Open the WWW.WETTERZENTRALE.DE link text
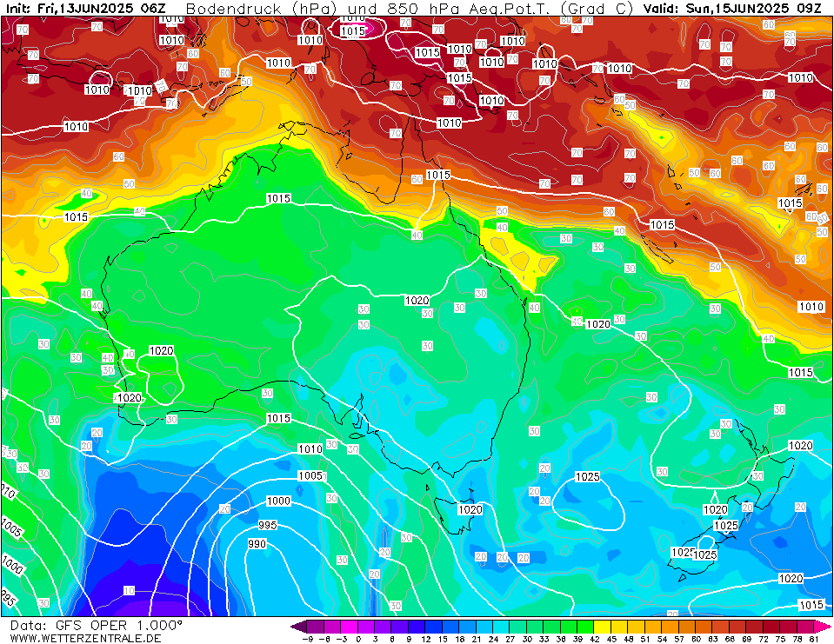Image resolution: width=834 pixels, height=644 pixels. tap(85, 638)
